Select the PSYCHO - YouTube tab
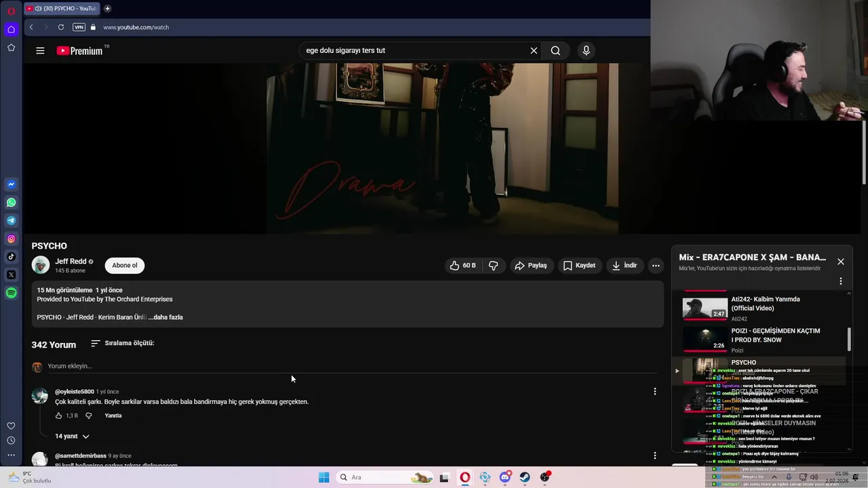868x488 pixels. click(61, 8)
